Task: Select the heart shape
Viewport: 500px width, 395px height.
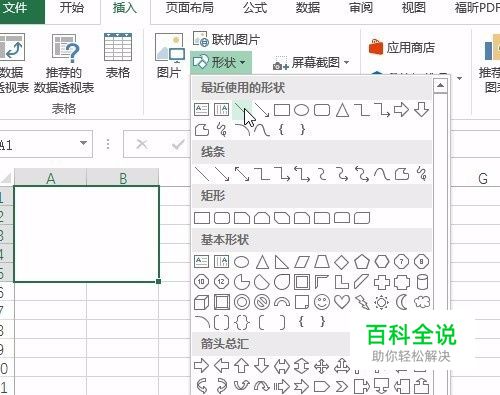Action: (342, 302)
